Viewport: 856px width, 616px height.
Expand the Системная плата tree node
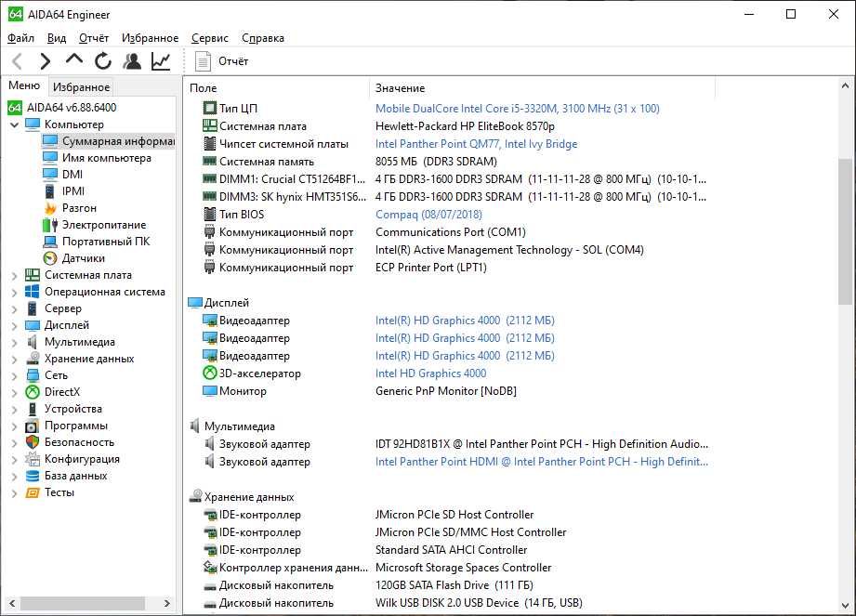(15, 276)
